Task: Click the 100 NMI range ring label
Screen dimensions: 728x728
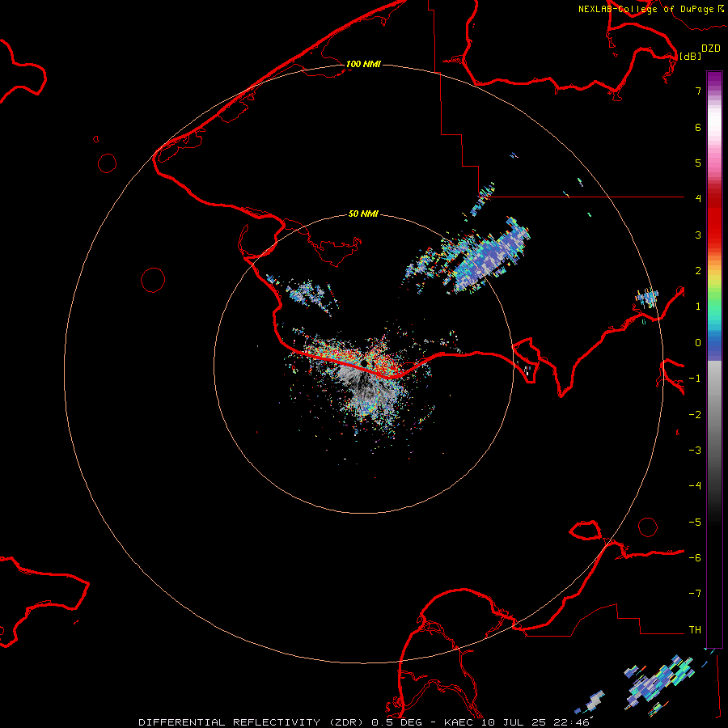Action: (x=363, y=64)
